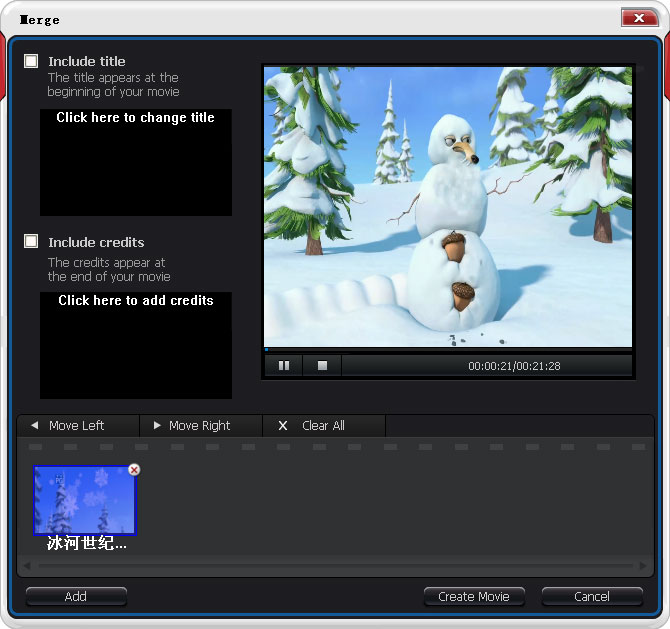
Task: Click the title box to change title
Action: coord(136,162)
